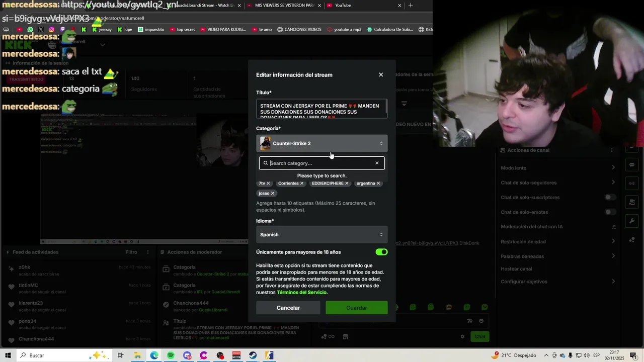
Task: Open the Idioma dropdown set to Spanish
Action: point(322,235)
